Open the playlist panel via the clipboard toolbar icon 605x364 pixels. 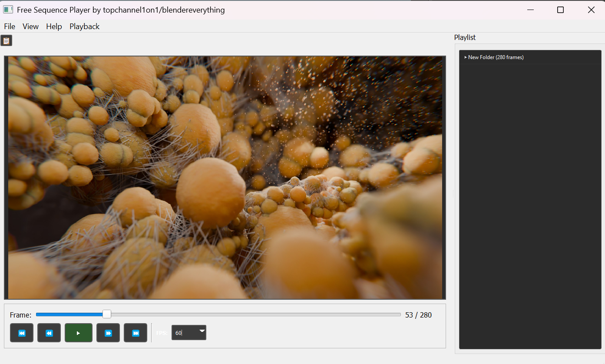(x=7, y=40)
